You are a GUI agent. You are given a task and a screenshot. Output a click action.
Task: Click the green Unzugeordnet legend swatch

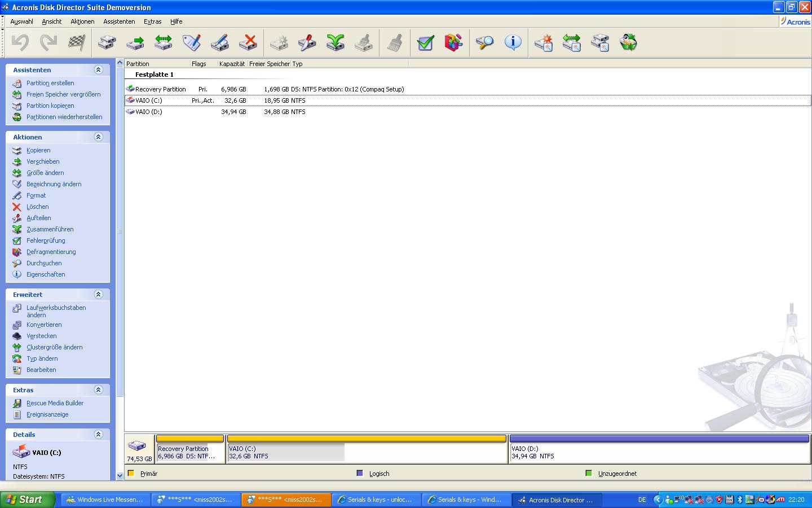pos(589,473)
